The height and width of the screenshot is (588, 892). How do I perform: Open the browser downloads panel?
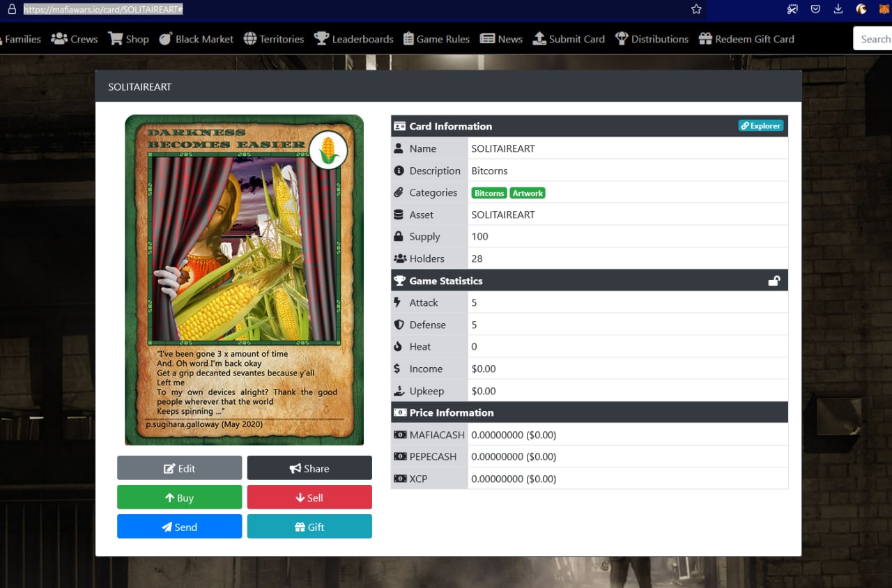coord(838,10)
